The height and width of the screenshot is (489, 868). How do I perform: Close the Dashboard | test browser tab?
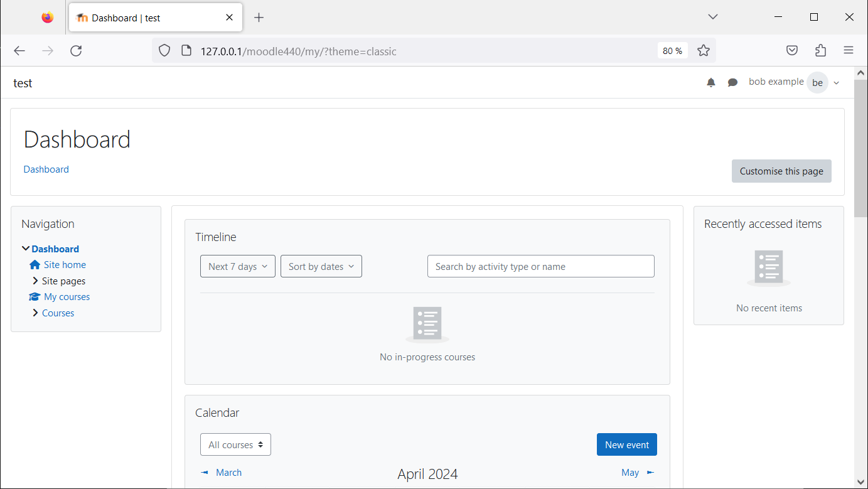230,18
